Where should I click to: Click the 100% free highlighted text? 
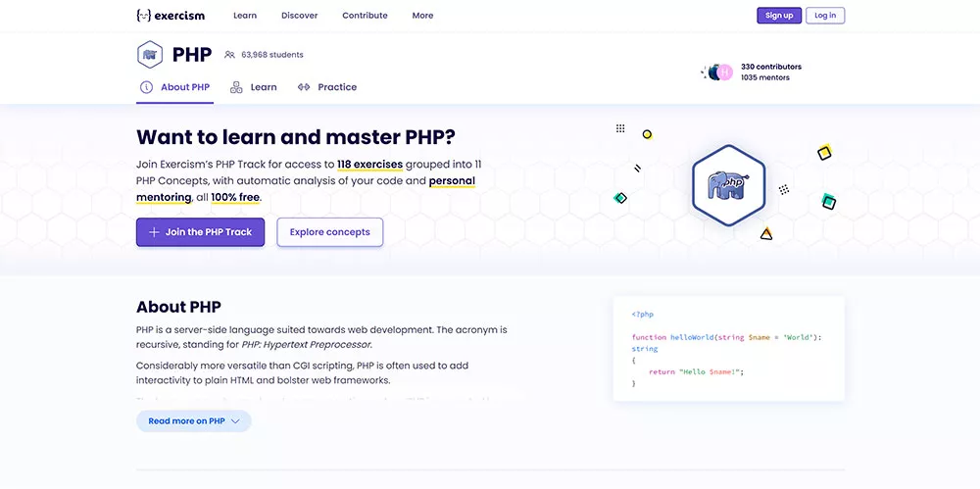pyautogui.click(x=235, y=198)
